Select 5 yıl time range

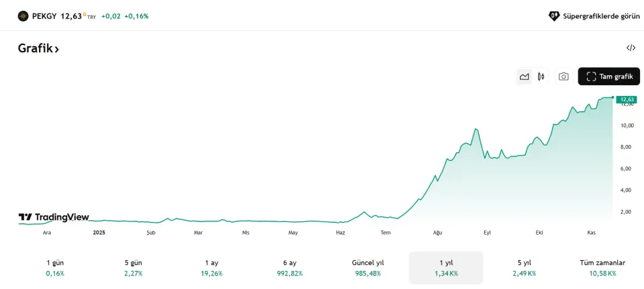point(524,268)
